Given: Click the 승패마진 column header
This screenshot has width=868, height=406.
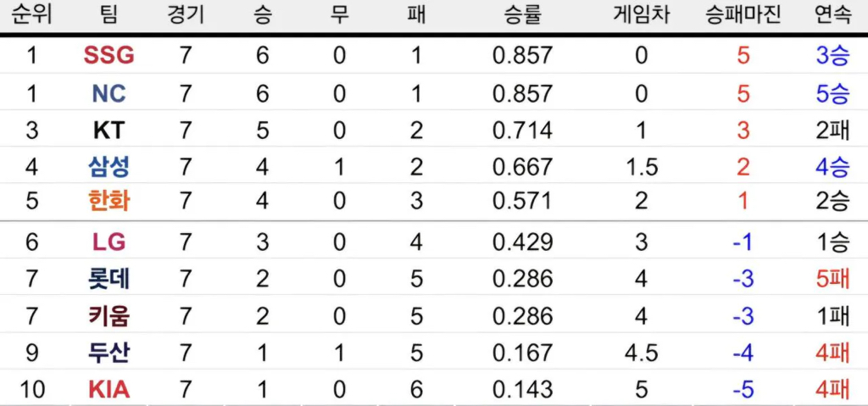Looking at the screenshot, I should [743, 14].
